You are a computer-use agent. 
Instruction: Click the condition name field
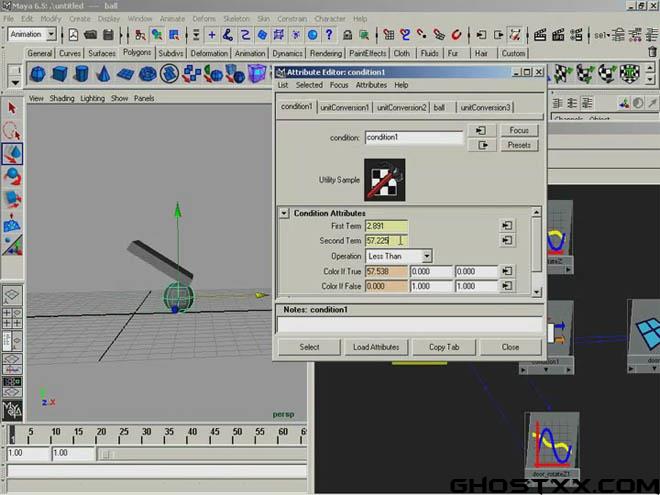click(414, 138)
